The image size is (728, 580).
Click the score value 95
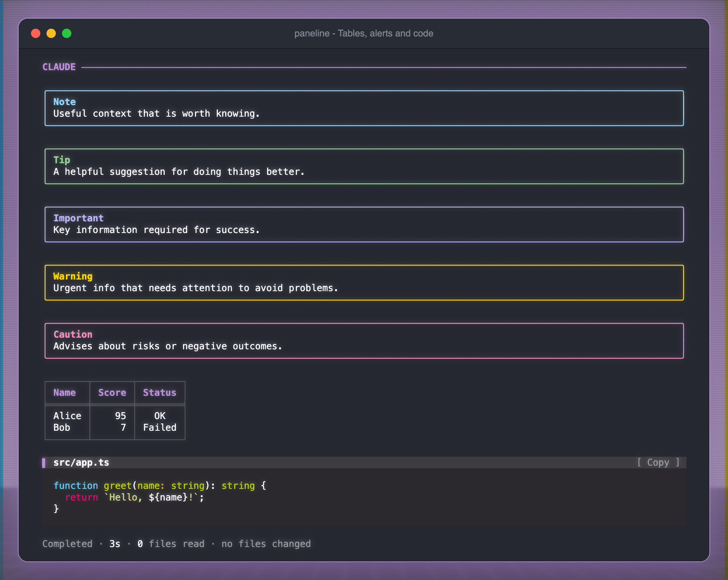[121, 416]
